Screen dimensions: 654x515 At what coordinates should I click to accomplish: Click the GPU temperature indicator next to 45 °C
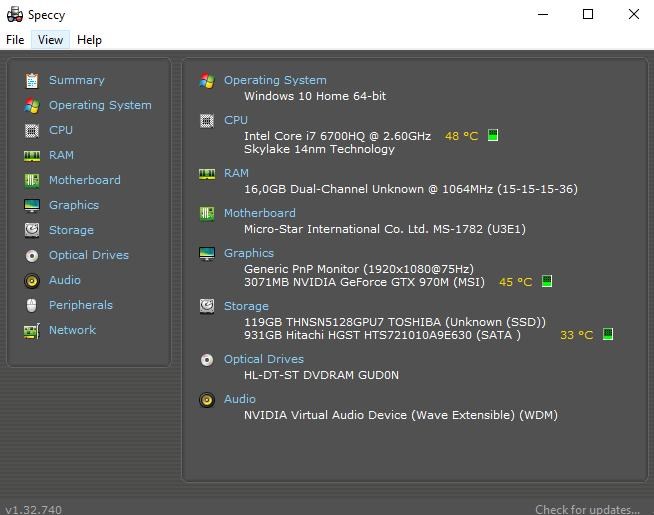pos(547,282)
